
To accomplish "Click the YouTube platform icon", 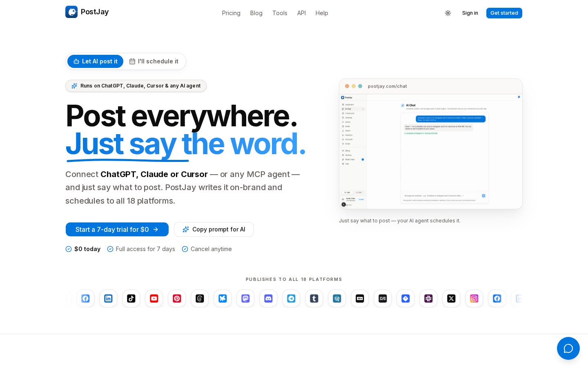I will tap(154, 298).
